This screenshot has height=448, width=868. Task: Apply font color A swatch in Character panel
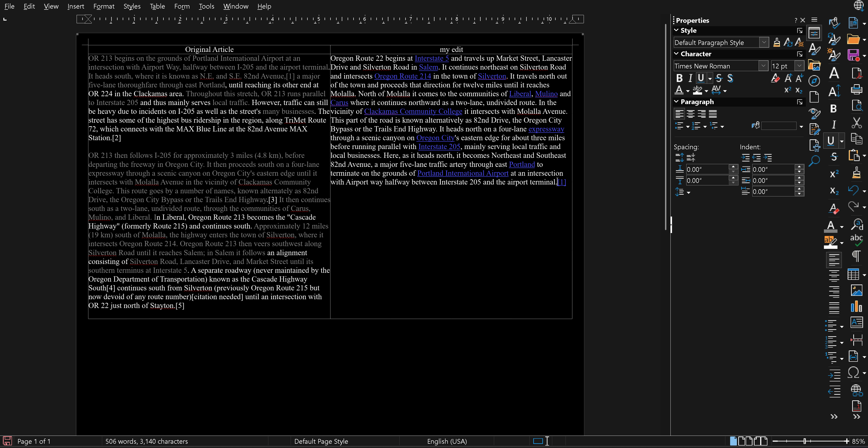pos(679,91)
